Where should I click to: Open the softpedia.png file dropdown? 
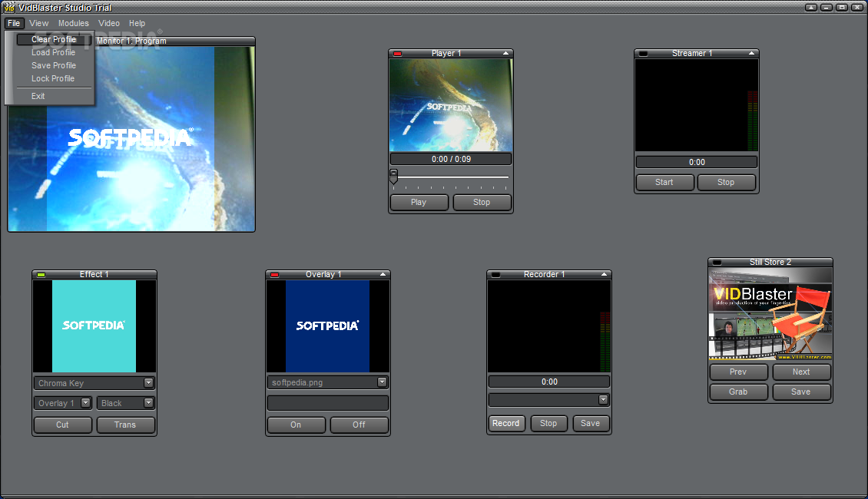382,382
